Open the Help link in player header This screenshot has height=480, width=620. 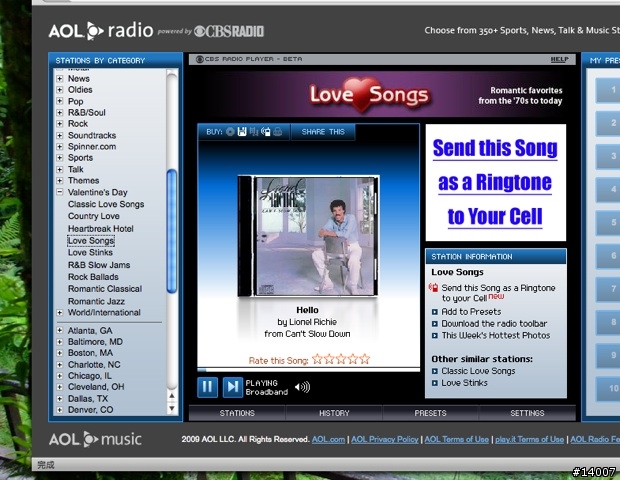[560, 59]
